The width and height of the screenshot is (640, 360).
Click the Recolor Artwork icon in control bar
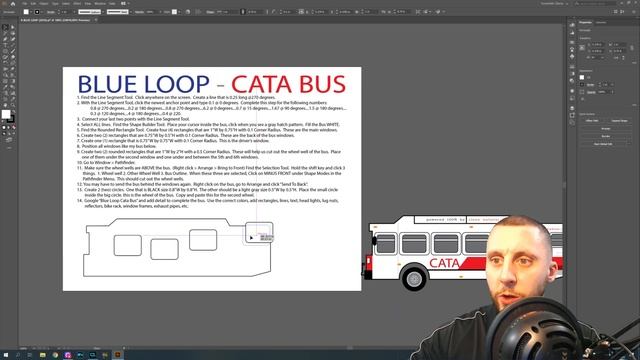pyautogui.click(x=188, y=12)
